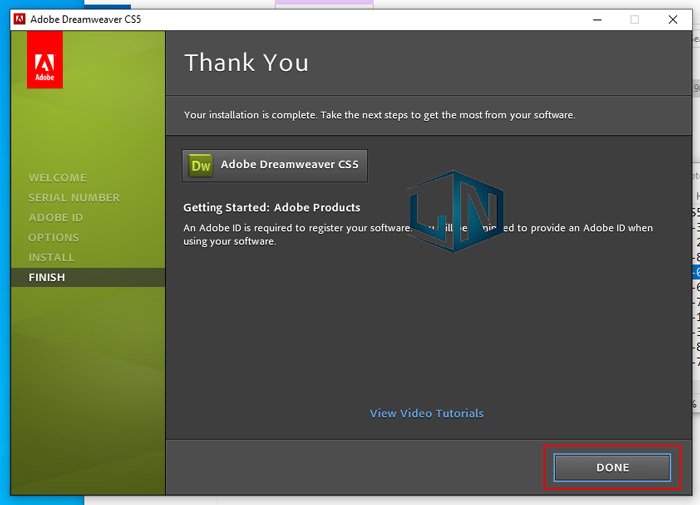Select the WELCOME step in the sidebar
The width and height of the screenshot is (700, 505).
coord(58,178)
